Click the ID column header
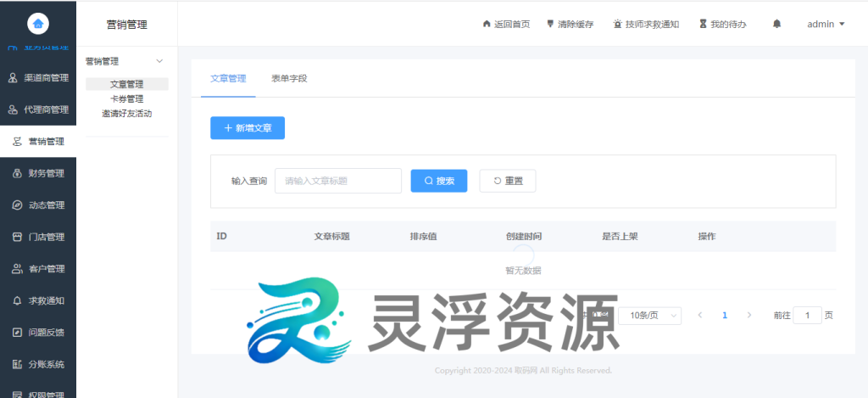868x398 pixels. click(x=221, y=236)
